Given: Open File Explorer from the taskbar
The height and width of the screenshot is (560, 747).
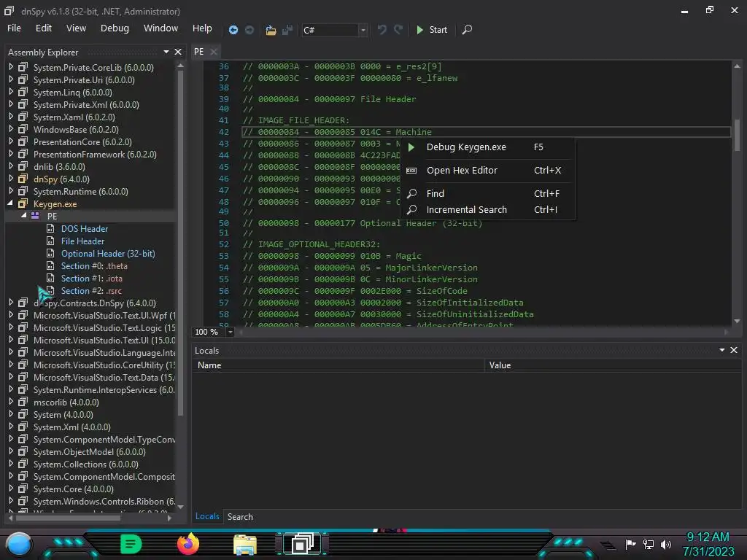Looking at the screenshot, I should [245, 545].
